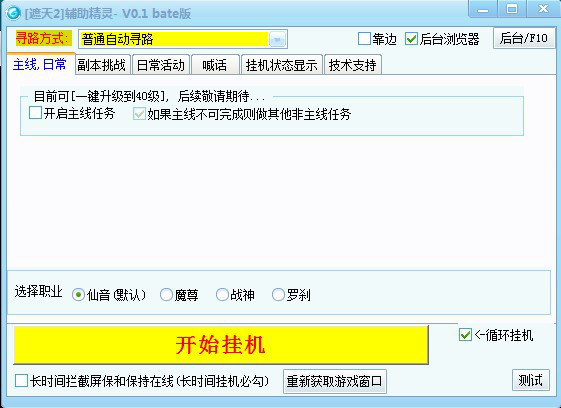Viewport: 561px width, 408px height.
Task: Choose the 魔尊 class radio button
Action: (x=166, y=295)
